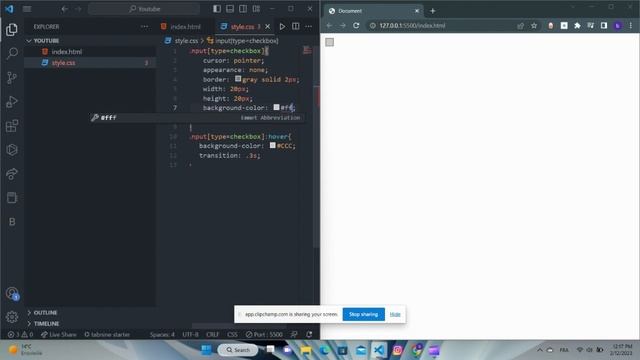Viewport: 640px width, 360px height.
Task: Click errors and warnings status item
Action: point(20,335)
